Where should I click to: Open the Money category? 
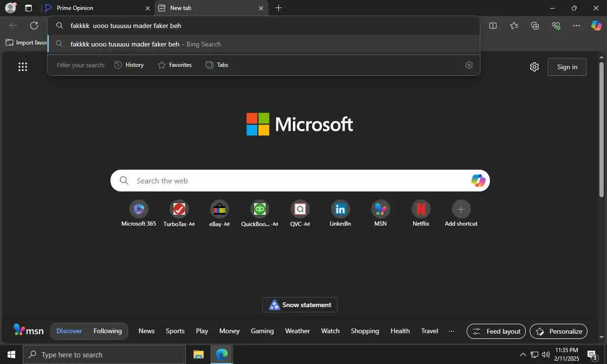[230, 331]
